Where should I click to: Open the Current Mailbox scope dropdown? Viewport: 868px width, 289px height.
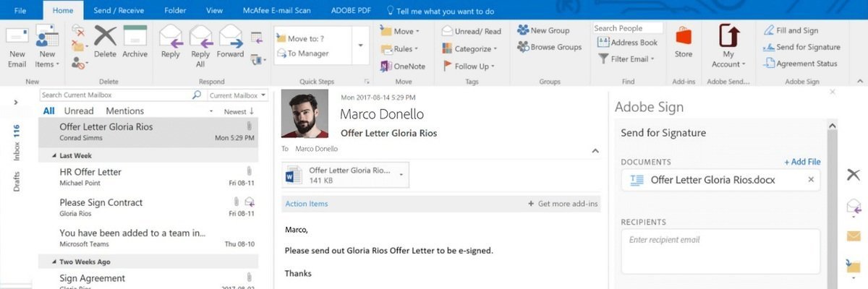pos(237,95)
